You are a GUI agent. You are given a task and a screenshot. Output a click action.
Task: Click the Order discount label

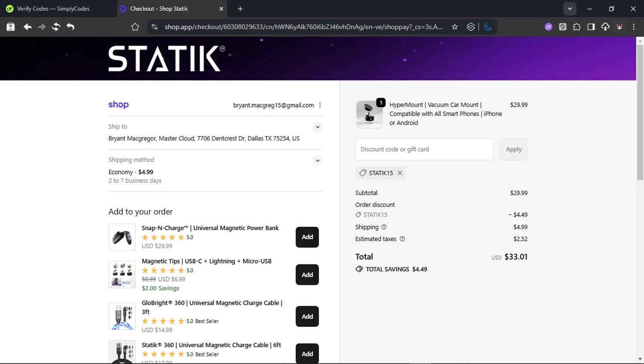(375, 205)
